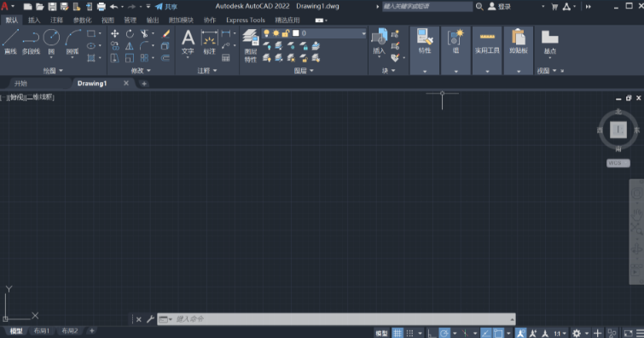Toggle polar tracking in status bar

click(x=444, y=333)
